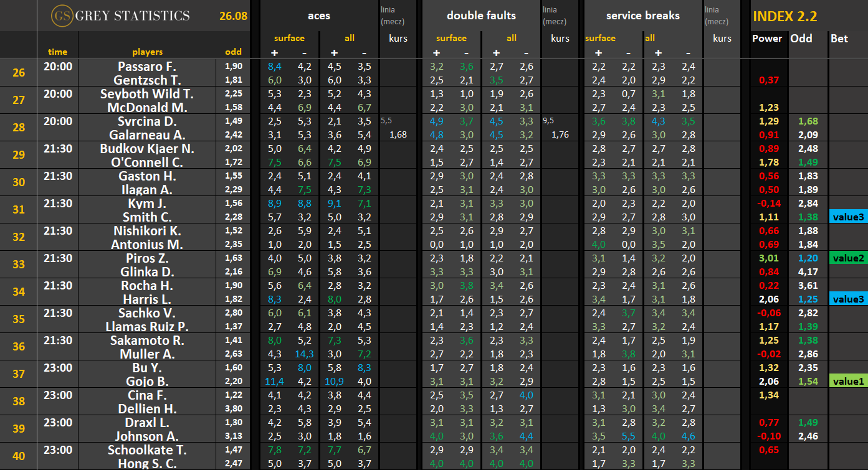This screenshot has height=470, width=868.
Task: Click Kym J. power value -0,14
Action: [x=770, y=203]
